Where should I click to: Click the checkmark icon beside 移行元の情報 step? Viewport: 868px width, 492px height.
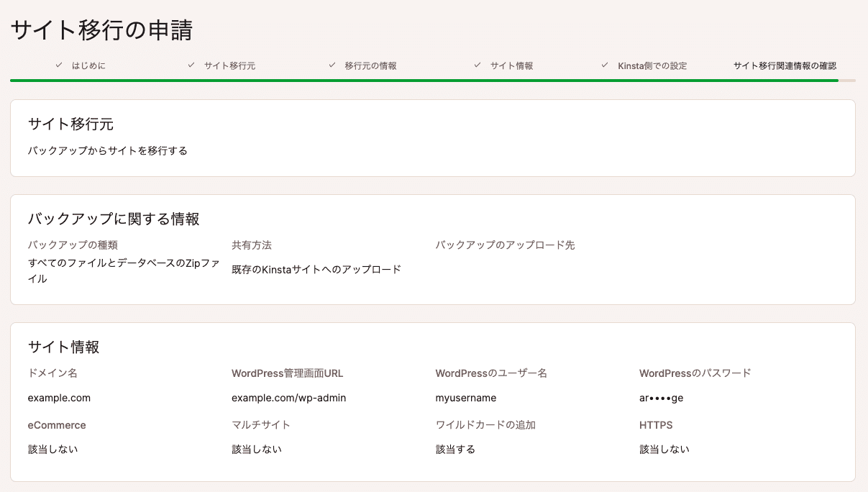coord(332,65)
